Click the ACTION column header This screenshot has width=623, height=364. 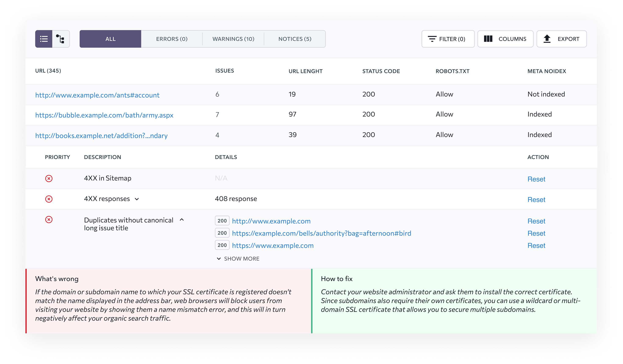pos(538,157)
